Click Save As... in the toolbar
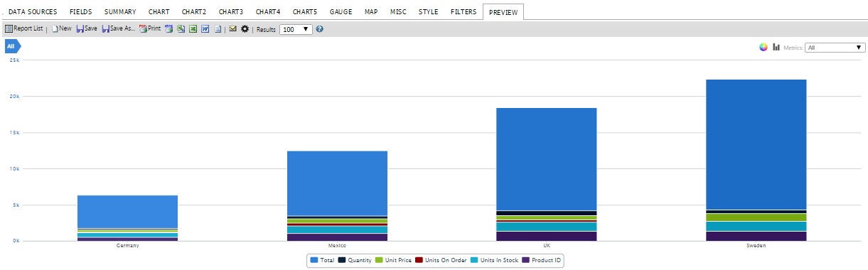 118,28
